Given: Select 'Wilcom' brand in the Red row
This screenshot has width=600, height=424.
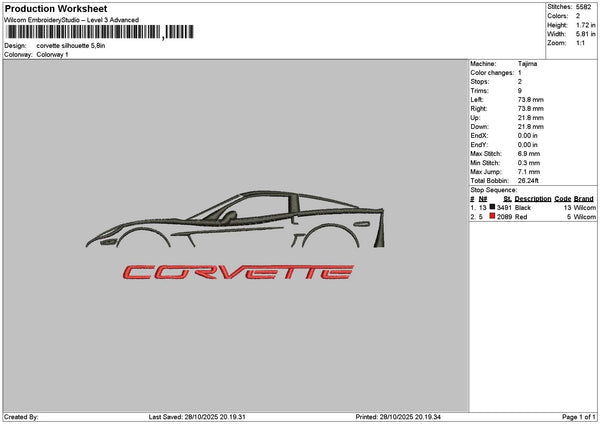Looking at the screenshot, I should pos(585,217).
